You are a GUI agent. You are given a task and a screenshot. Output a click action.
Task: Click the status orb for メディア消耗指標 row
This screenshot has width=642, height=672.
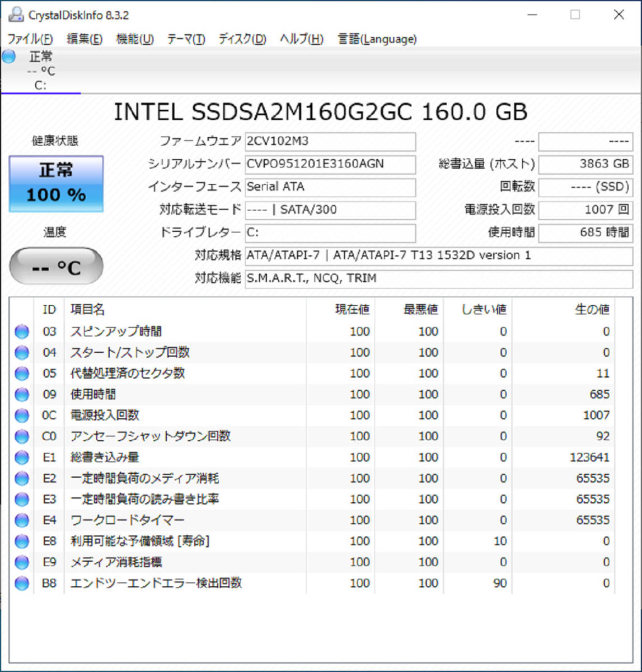(22, 562)
